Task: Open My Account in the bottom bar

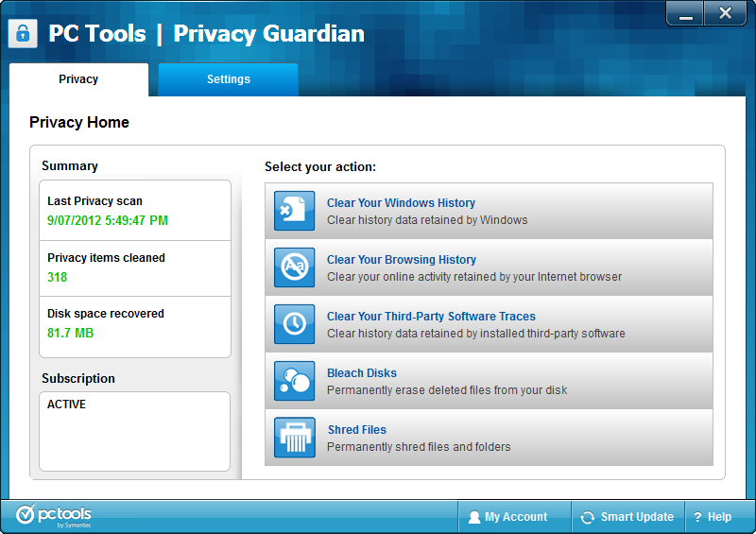Action: pyautogui.click(x=514, y=517)
